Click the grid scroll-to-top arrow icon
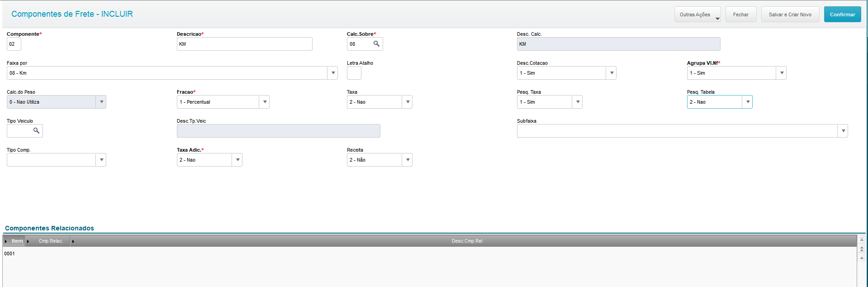The image size is (868, 287). pos(862,239)
